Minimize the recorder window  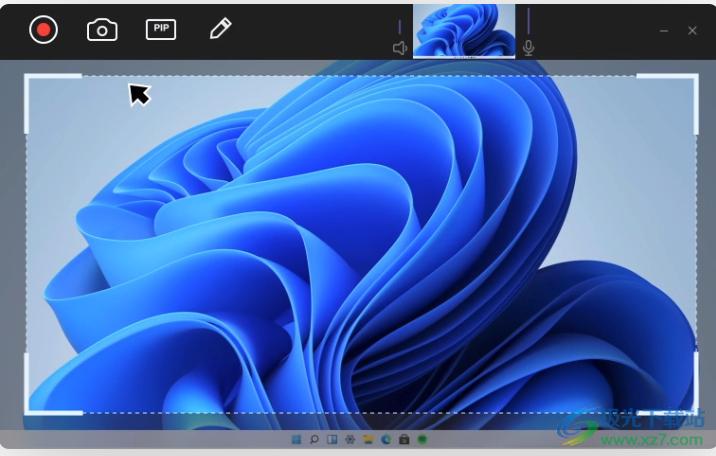(x=664, y=31)
